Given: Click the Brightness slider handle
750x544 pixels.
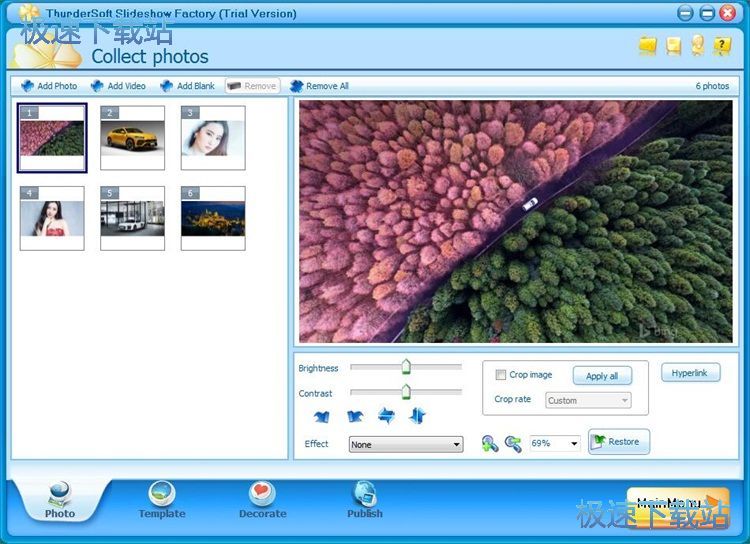Looking at the screenshot, I should coord(406,367).
